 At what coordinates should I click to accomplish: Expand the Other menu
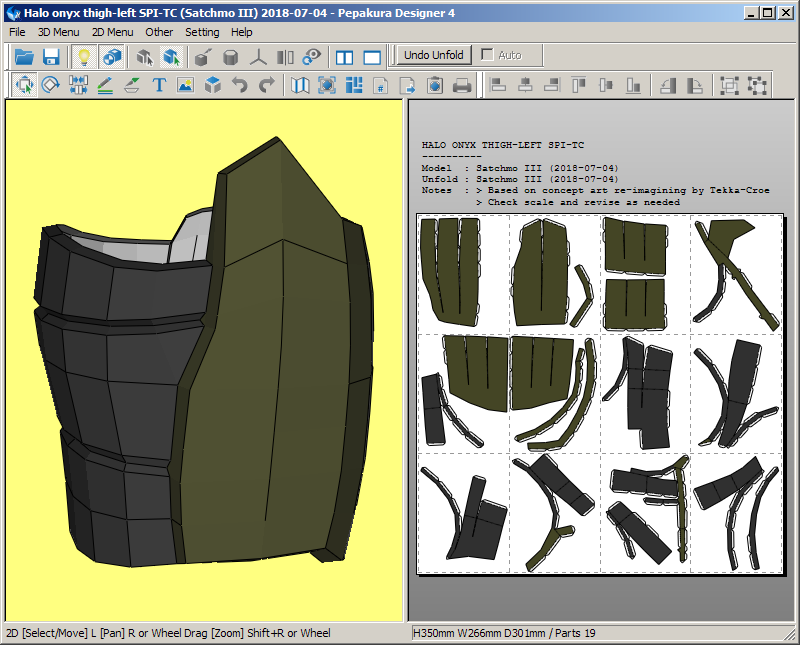click(159, 32)
